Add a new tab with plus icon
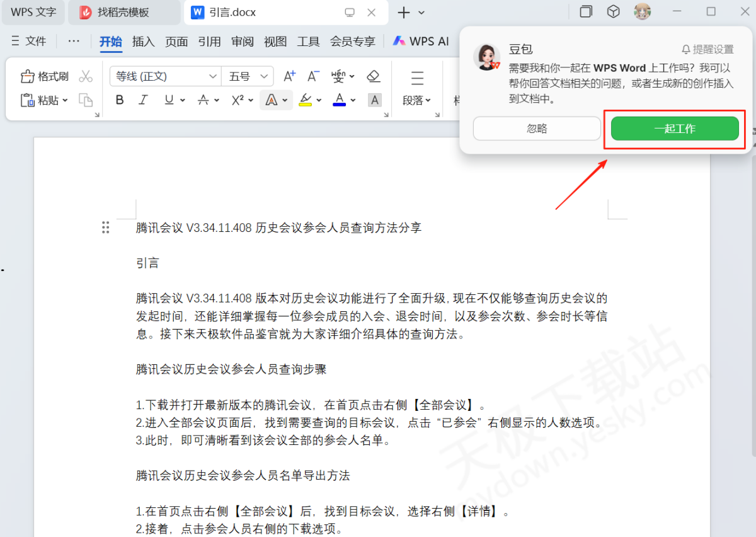The image size is (756, 537). click(x=404, y=13)
